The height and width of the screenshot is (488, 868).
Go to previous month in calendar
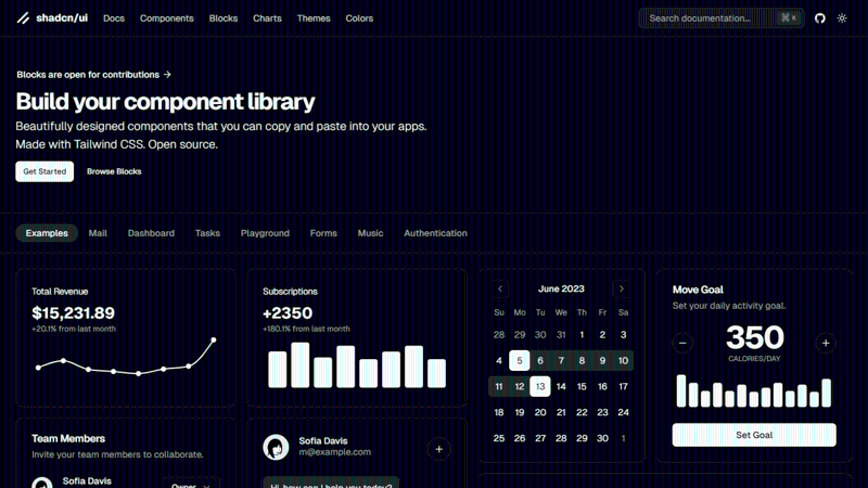tap(500, 289)
